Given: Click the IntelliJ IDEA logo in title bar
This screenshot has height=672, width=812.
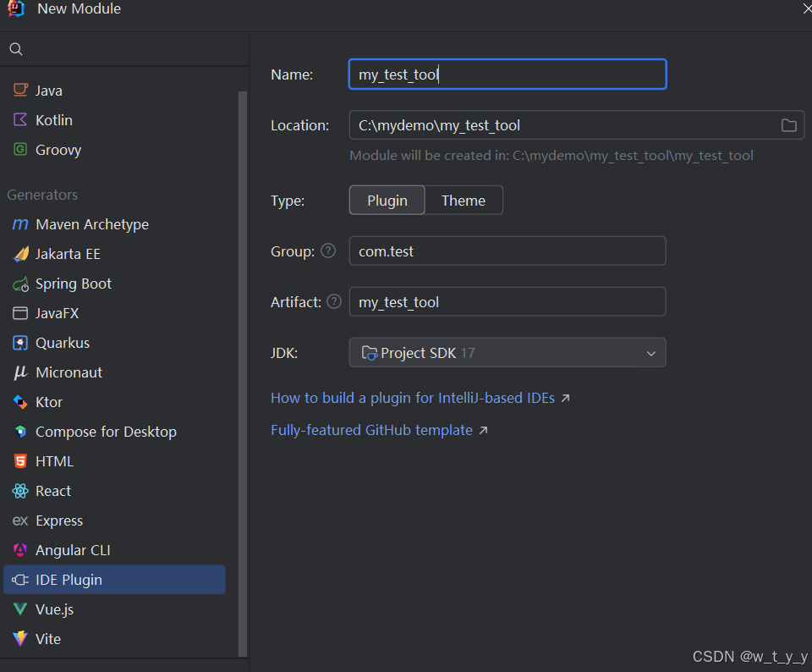Looking at the screenshot, I should pyautogui.click(x=17, y=8).
